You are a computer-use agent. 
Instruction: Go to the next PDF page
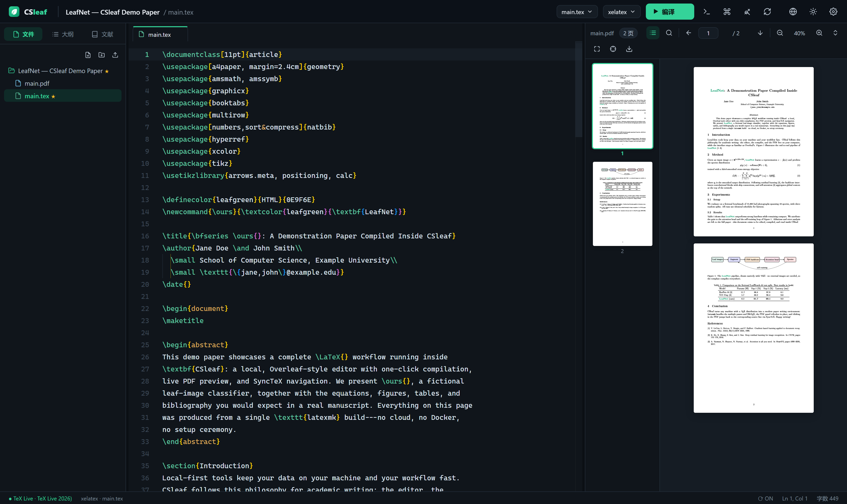click(x=760, y=33)
